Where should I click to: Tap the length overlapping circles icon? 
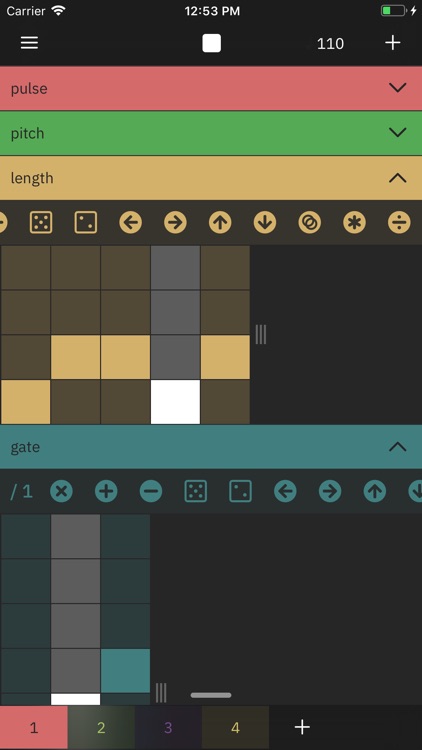[310, 222]
